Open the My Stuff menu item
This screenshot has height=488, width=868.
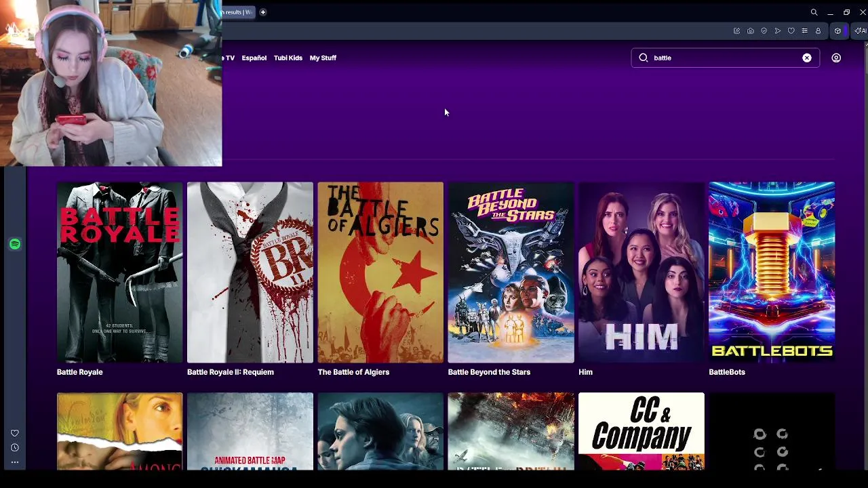tap(323, 58)
